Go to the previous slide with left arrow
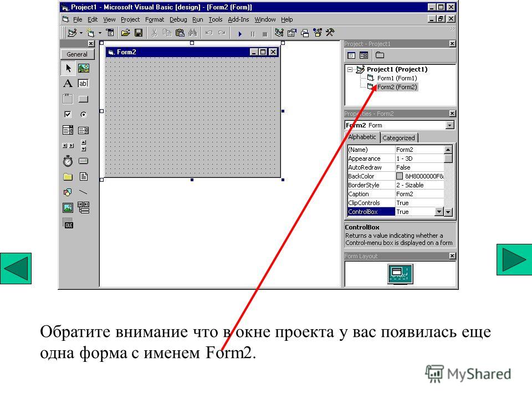Image resolution: width=532 pixels, height=399 pixels. pos(16,268)
